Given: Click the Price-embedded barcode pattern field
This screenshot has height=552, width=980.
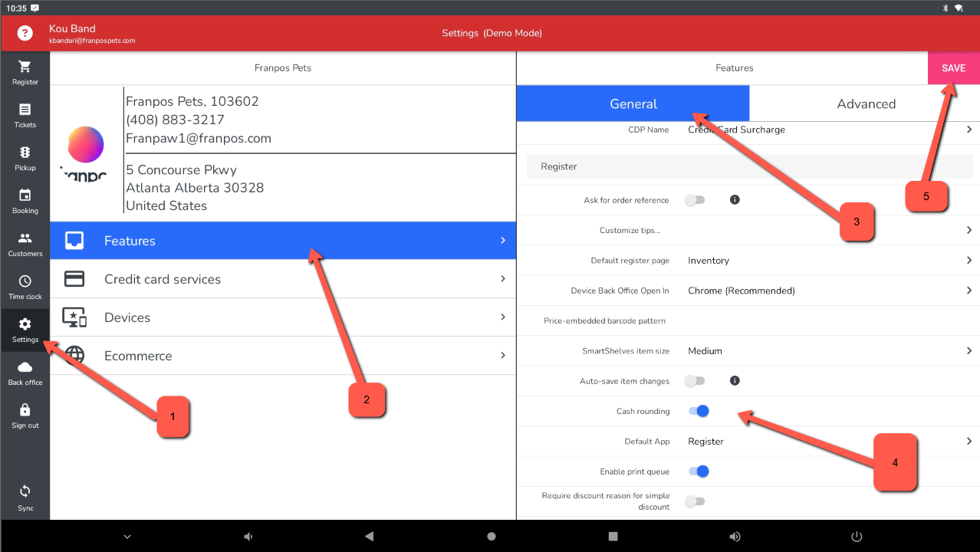Looking at the screenshot, I should click(x=828, y=320).
